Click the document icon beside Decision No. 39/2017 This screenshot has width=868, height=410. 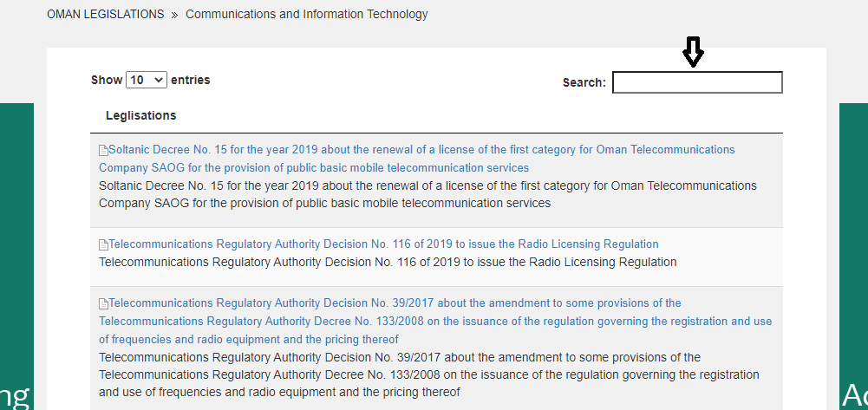tap(103, 303)
